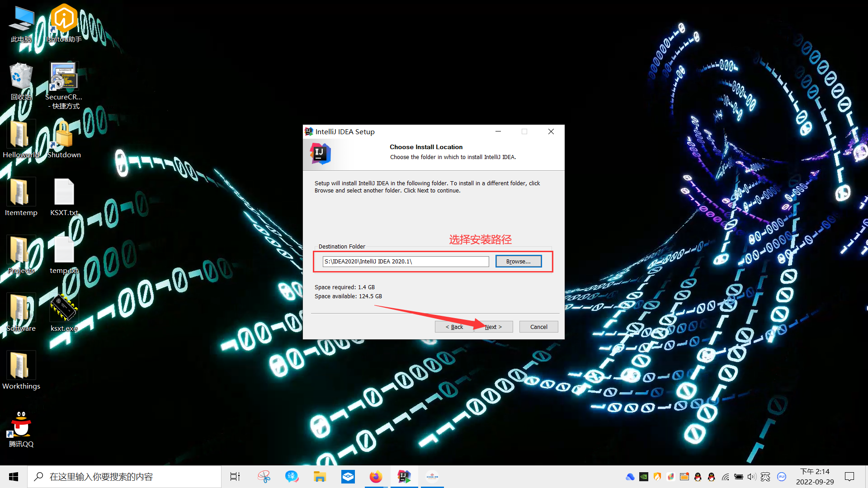The image size is (868, 488).
Task: Open the notification center icon
Action: click(x=849, y=477)
